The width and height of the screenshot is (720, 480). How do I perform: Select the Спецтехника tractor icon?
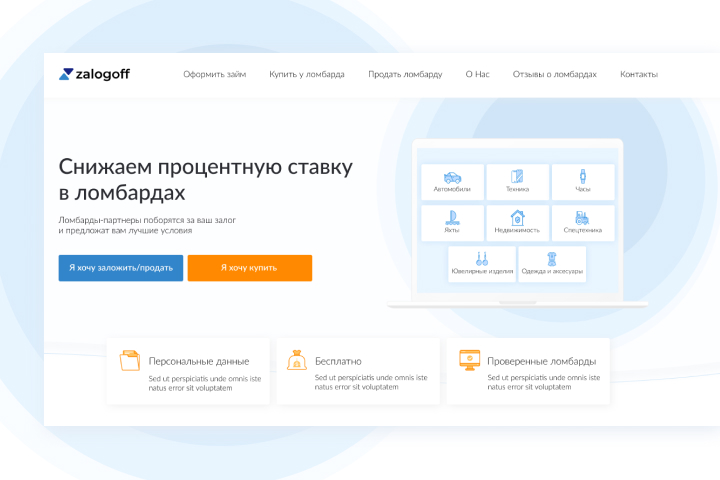582,218
